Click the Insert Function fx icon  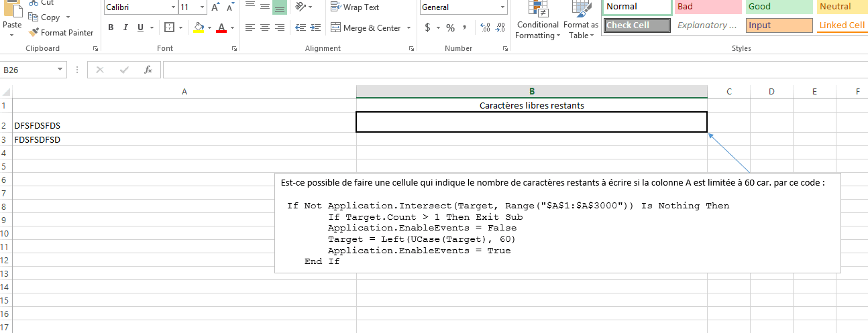(148, 70)
